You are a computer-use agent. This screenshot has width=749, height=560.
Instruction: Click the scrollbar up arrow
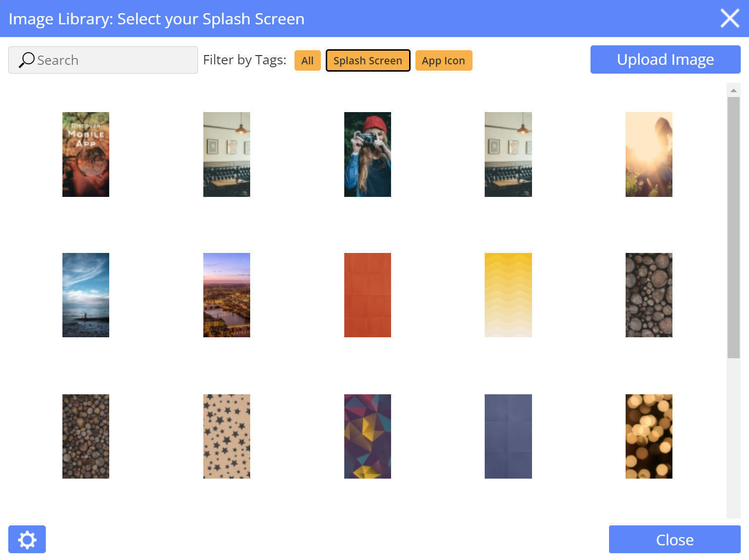pyautogui.click(x=733, y=90)
